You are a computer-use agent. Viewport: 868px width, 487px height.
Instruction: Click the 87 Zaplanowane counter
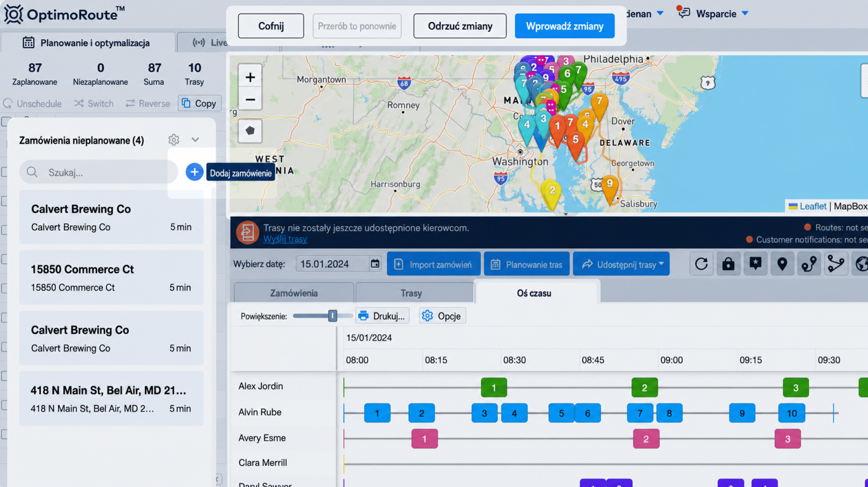click(35, 74)
